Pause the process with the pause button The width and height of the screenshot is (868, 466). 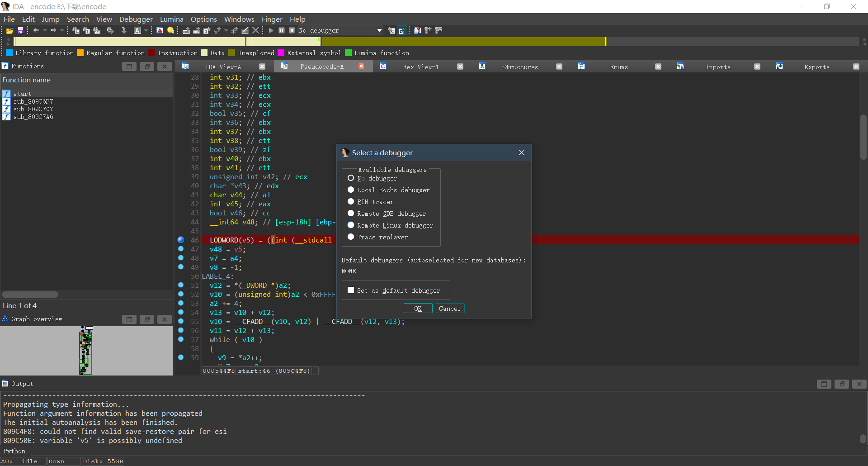(x=282, y=30)
